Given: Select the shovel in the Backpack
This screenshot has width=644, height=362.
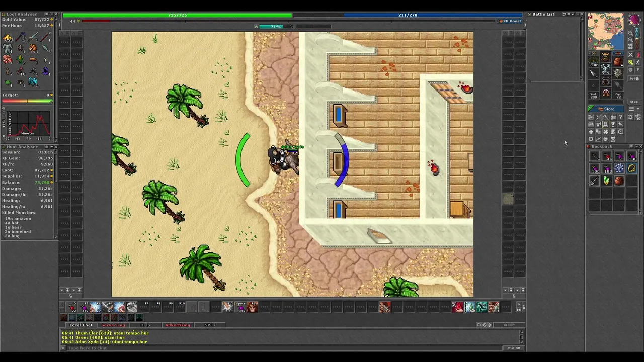Looking at the screenshot, I should point(594,181).
